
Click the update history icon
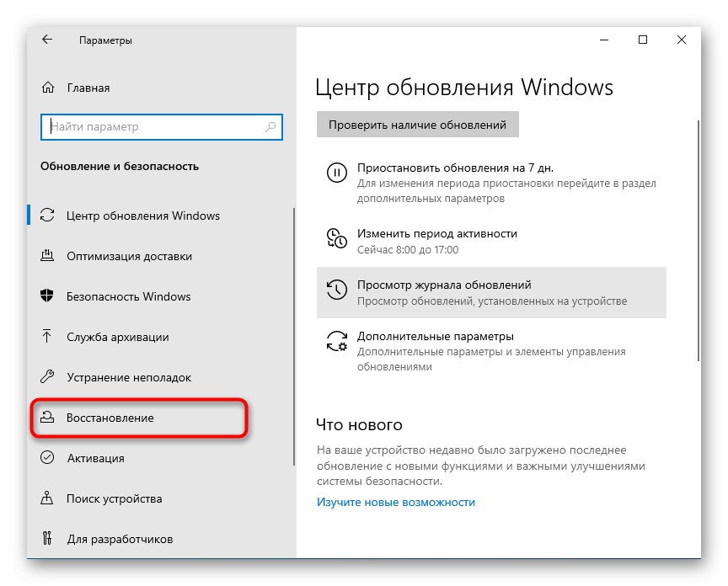tap(336, 291)
